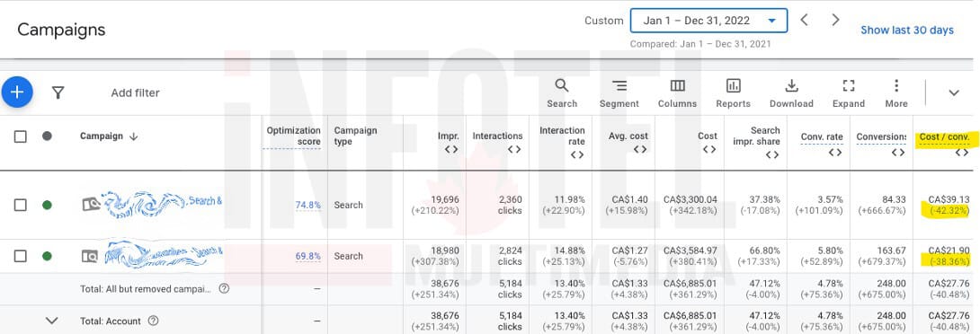Image resolution: width=980 pixels, height=334 pixels.
Task: Select the 19,696 impressions value
Action: 446,200
